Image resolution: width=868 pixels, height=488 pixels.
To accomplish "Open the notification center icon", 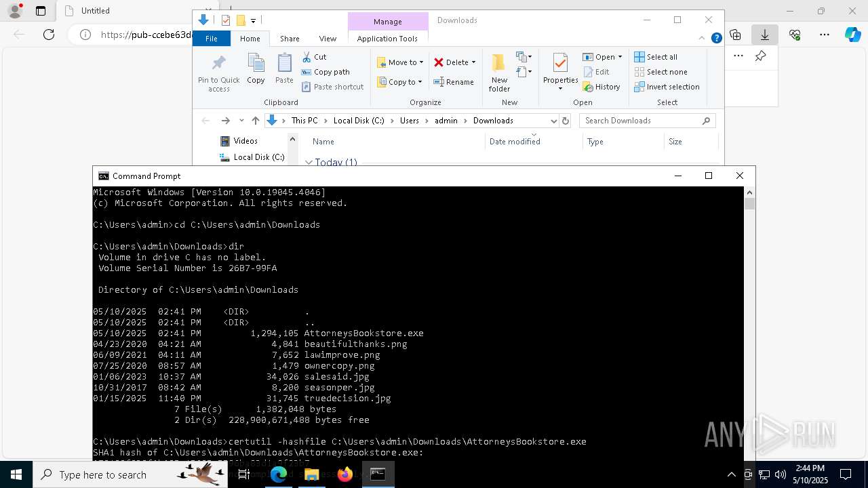I will [x=846, y=474].
